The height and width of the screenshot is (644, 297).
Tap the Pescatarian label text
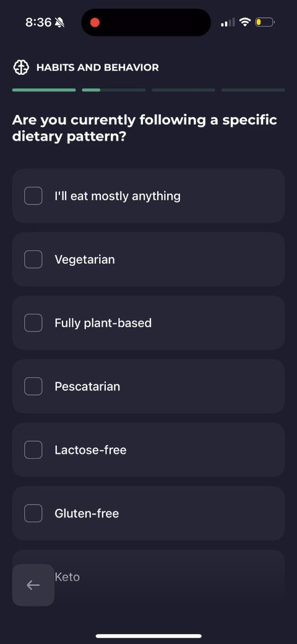point(87,386)
